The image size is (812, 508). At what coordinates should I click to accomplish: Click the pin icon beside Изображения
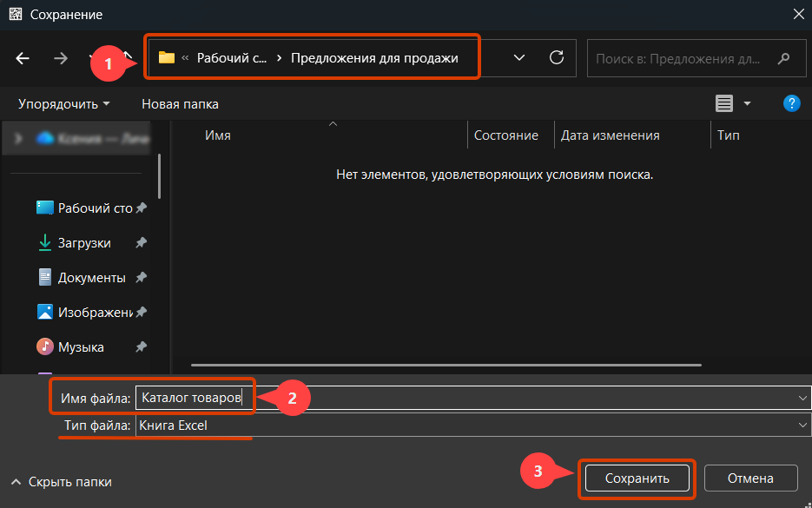point(142,313)
